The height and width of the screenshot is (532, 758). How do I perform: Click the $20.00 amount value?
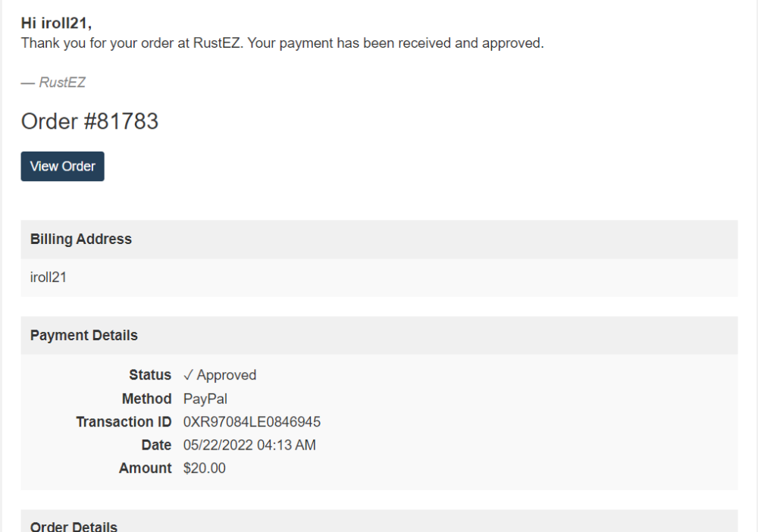click(205, 468)
